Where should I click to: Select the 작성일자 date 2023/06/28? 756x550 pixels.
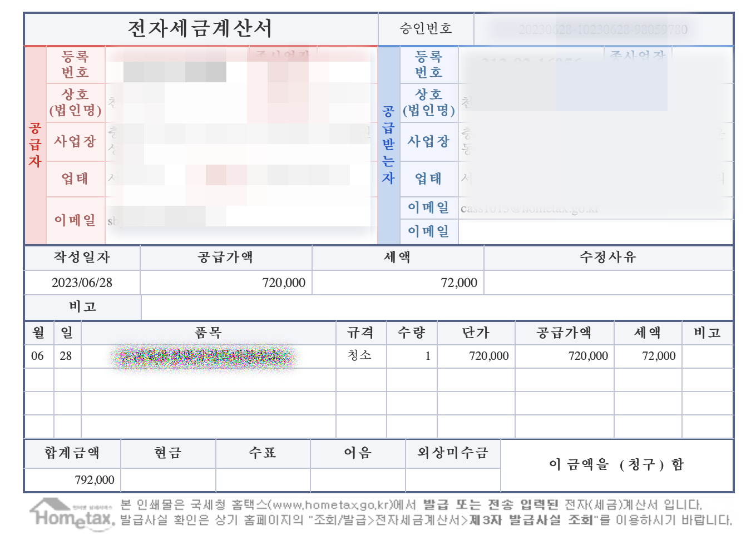click(x=82, y=282)
